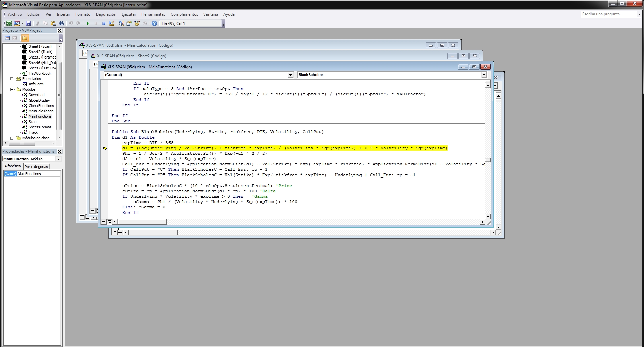The image size is (644, 347).
Task: Click the Project Explorer toolbar icon
Action: 121,23
